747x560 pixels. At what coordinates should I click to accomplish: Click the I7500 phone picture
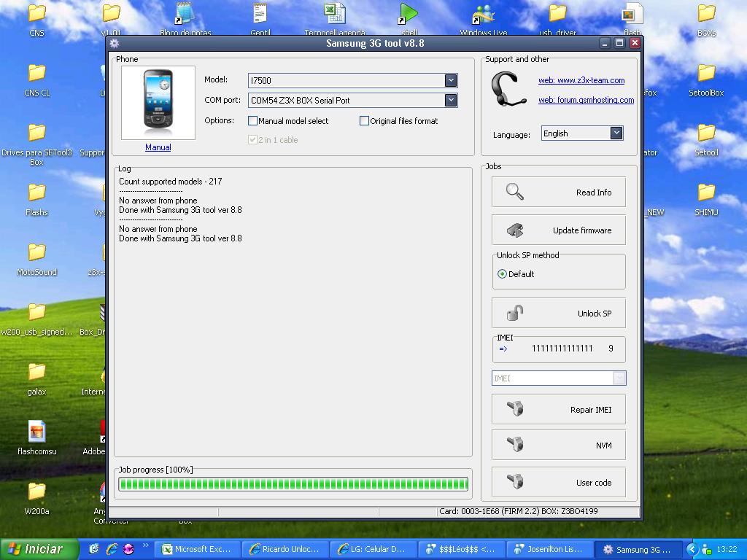pyautogui.click(x=158, y=103)
